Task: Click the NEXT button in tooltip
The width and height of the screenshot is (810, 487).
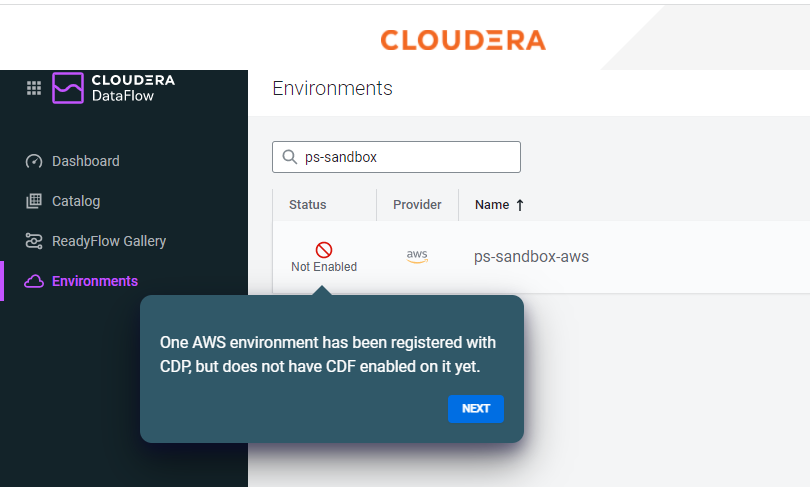Action: [x=476, y=409]
